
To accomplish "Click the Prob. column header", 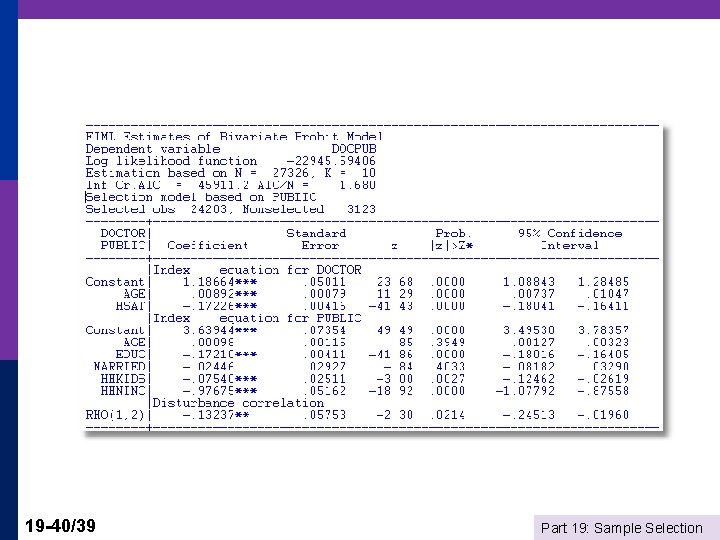I will click(452, 239).
